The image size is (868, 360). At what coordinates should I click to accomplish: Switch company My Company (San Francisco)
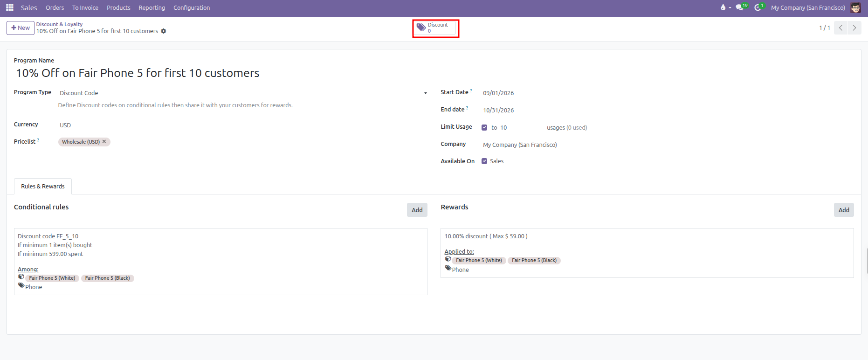tap(808, 8)
